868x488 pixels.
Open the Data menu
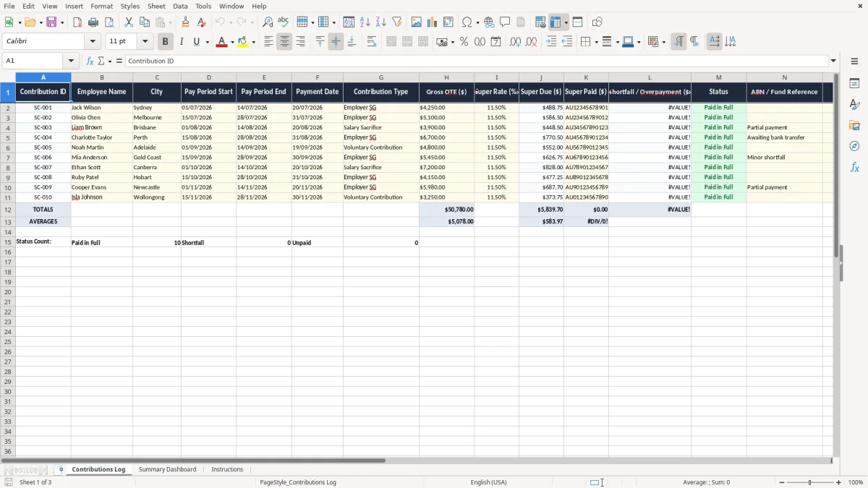[180, 6]
